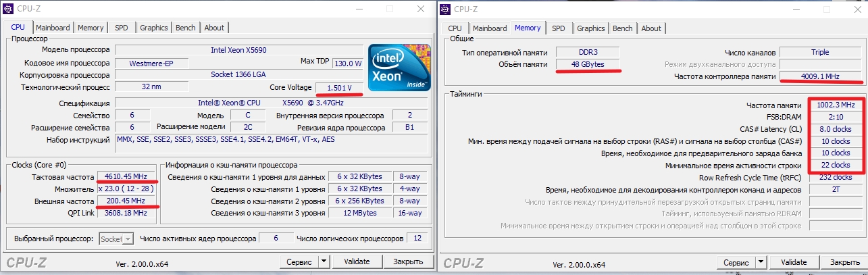Open Mainboard tab in right CPU-Z window
Image resolution: width=868 pixels, height=275 pixels.
(490, 28)
